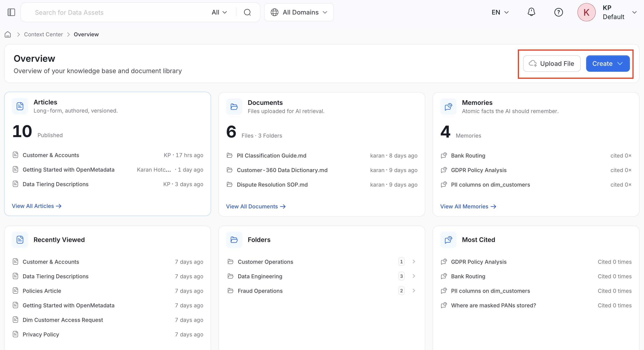Click the Documents card folder icon
644x350 pixels.
[234, 107]
